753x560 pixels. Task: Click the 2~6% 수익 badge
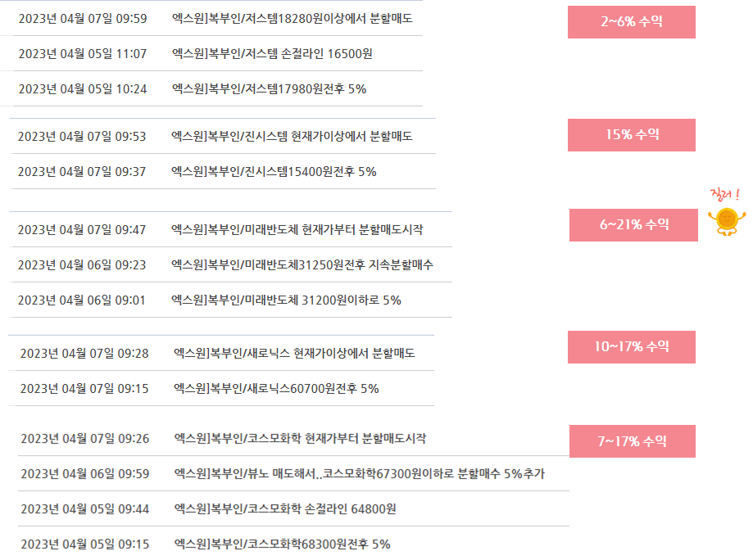coord(632,22)
